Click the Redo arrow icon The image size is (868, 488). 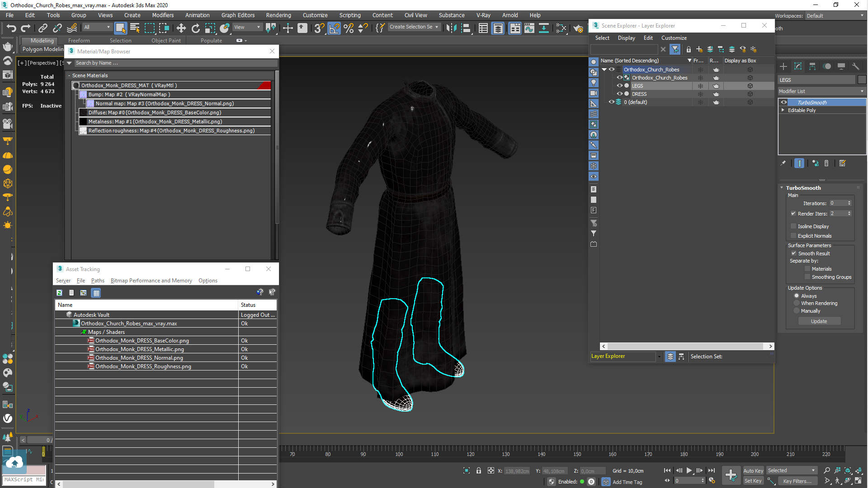click(x=26, y=28)
